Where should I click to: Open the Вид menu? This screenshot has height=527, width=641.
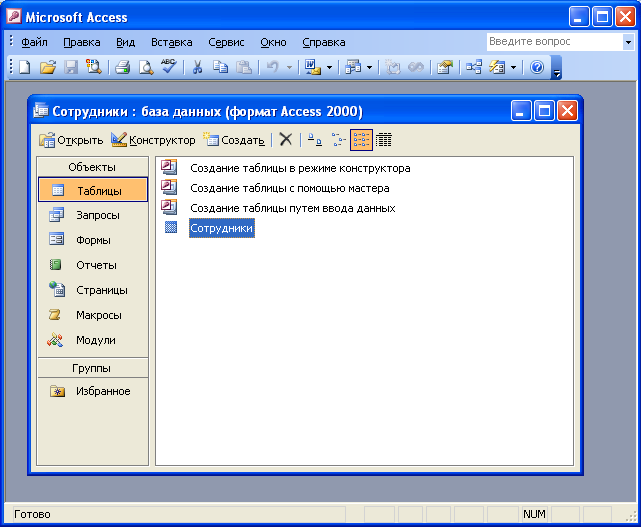pos(126,42)
